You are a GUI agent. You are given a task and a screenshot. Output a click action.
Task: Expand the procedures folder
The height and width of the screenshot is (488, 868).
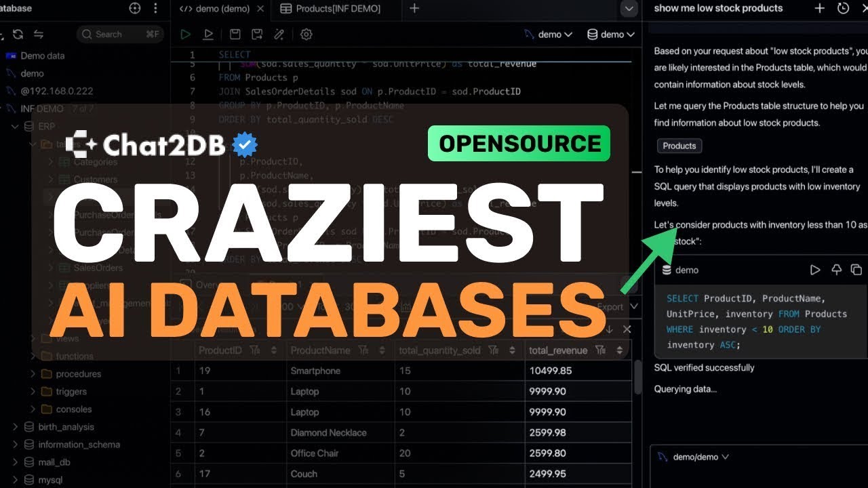33,373
